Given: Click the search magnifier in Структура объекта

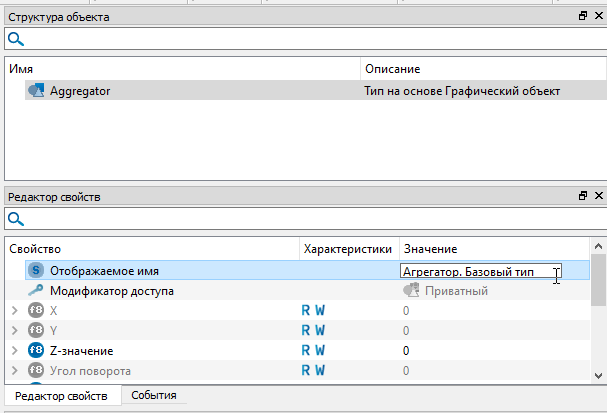Looking at the screenshot, I should (15, 39).
